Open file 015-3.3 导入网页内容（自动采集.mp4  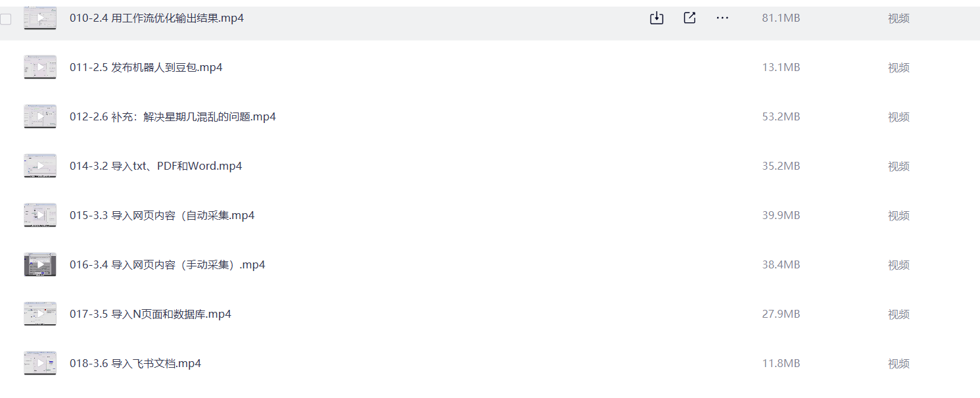tap(162, 215)
